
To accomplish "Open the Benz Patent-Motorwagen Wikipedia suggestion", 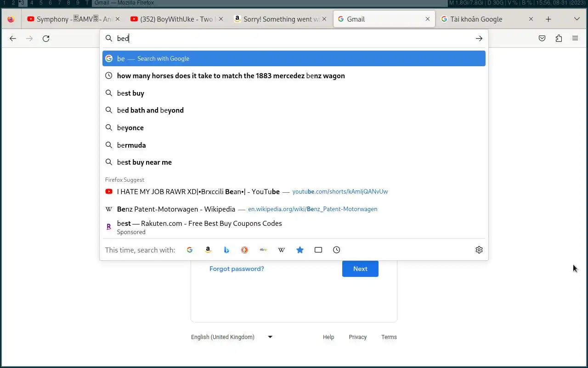I will click(x=294, y=209).
